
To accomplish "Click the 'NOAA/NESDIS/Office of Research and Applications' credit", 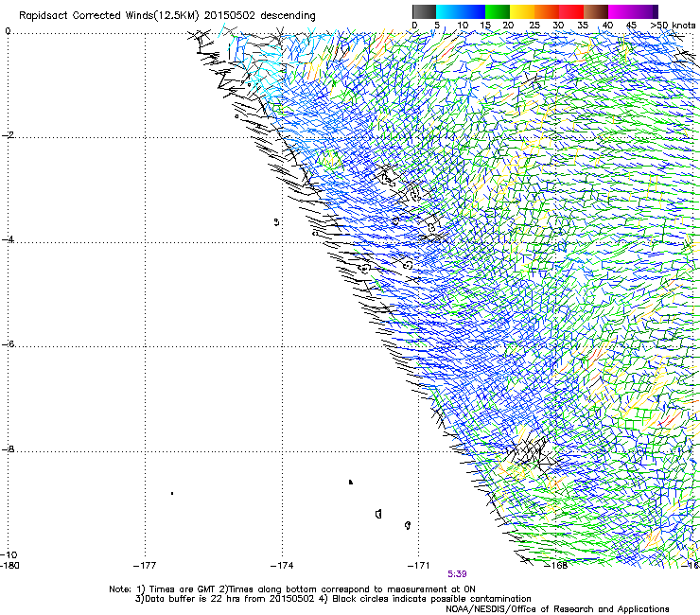I will click(x=557, y=609).
